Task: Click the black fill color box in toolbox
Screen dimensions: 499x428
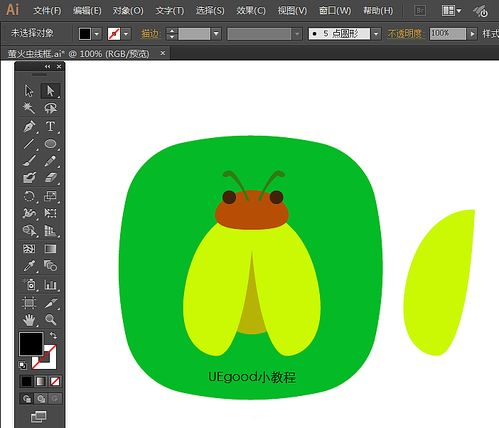Action: click(31, 344)
